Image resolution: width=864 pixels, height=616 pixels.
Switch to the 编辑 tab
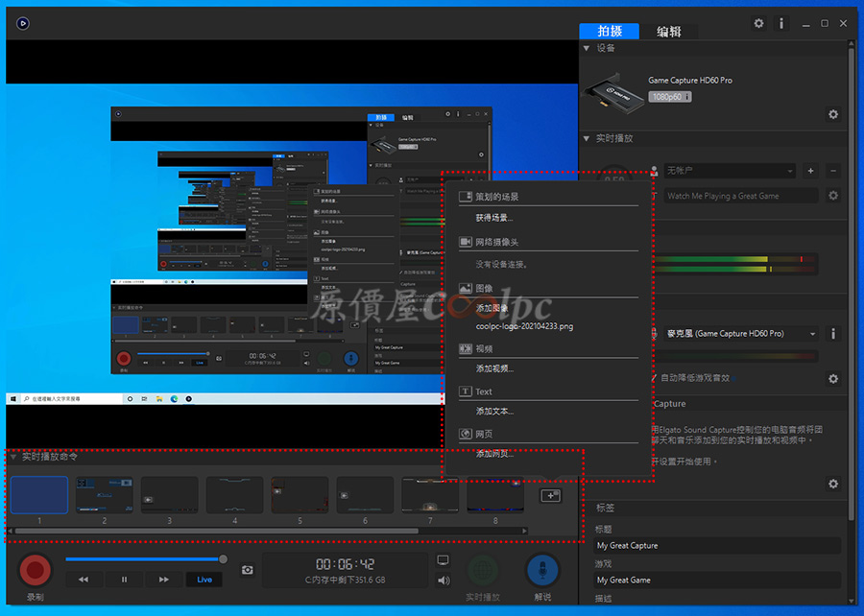(669, 32)
